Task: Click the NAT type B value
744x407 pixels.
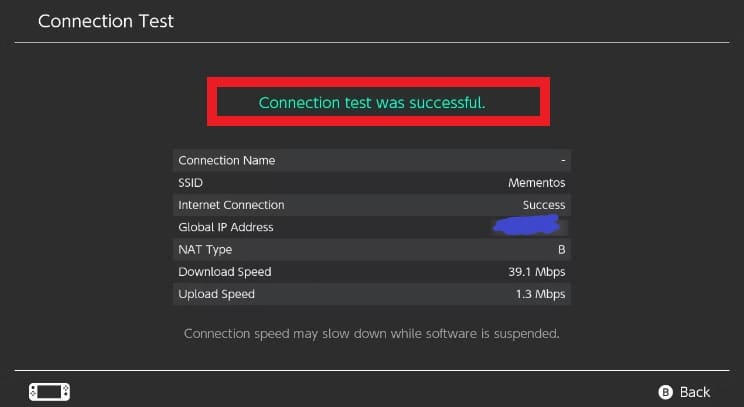Action: click(562, 250)
